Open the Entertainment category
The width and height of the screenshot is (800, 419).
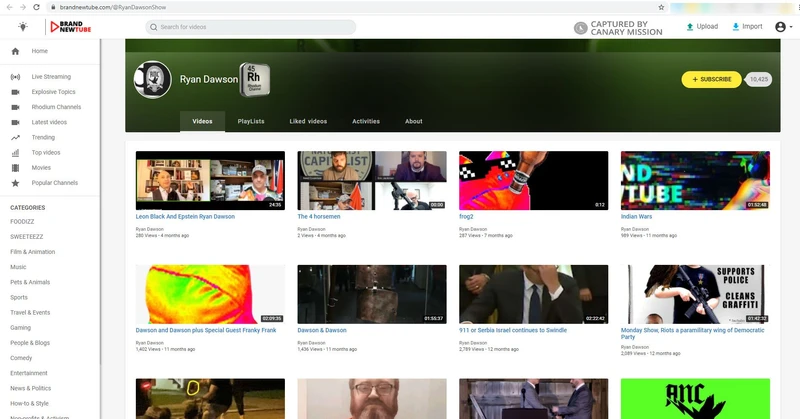[29, 373]
